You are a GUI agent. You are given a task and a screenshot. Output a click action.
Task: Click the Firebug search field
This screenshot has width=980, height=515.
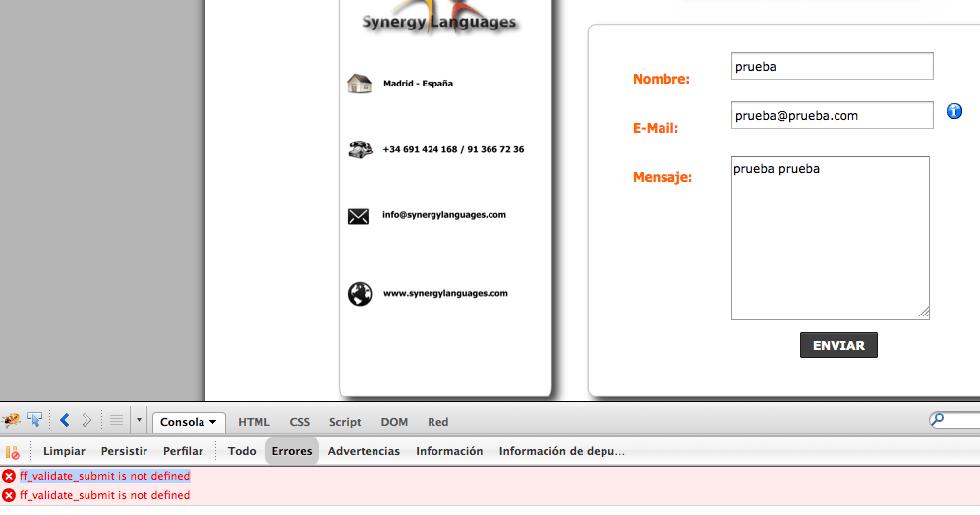pyautogui.click(x=956, y=420)
